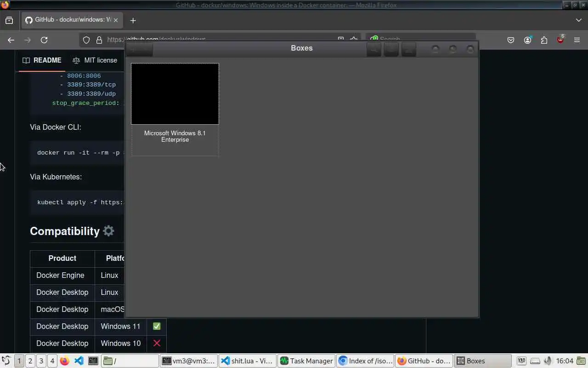Click the Via Kubernetes: text
Screen dimensions: 588x368
(56, 177)
